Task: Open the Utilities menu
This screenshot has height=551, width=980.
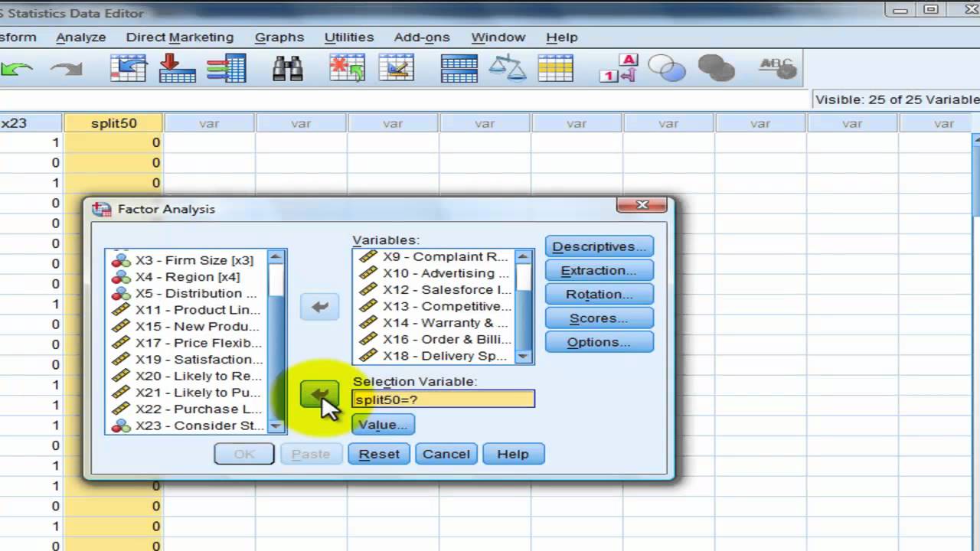Action: pos(349,37)
